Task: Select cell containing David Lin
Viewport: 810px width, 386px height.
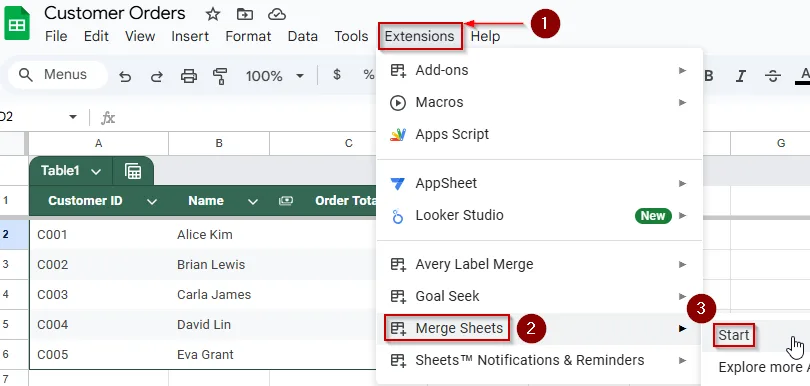Action: tap(219, 325)
